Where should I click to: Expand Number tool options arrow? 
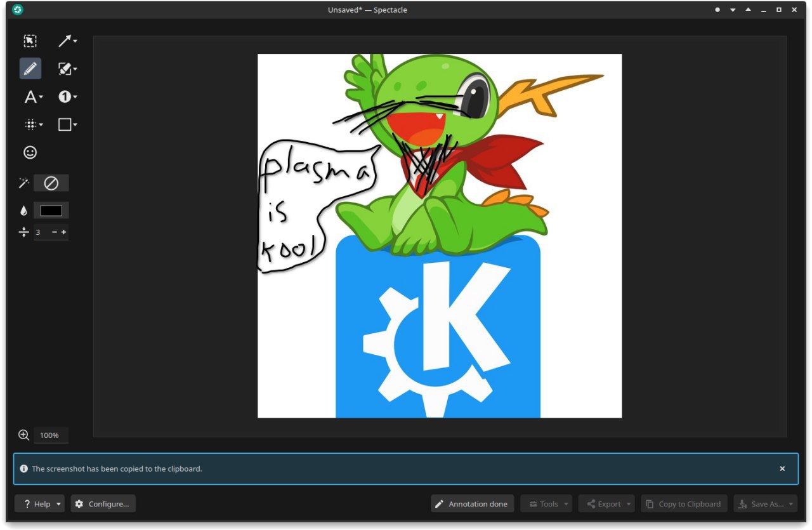[x=75, y=96]
